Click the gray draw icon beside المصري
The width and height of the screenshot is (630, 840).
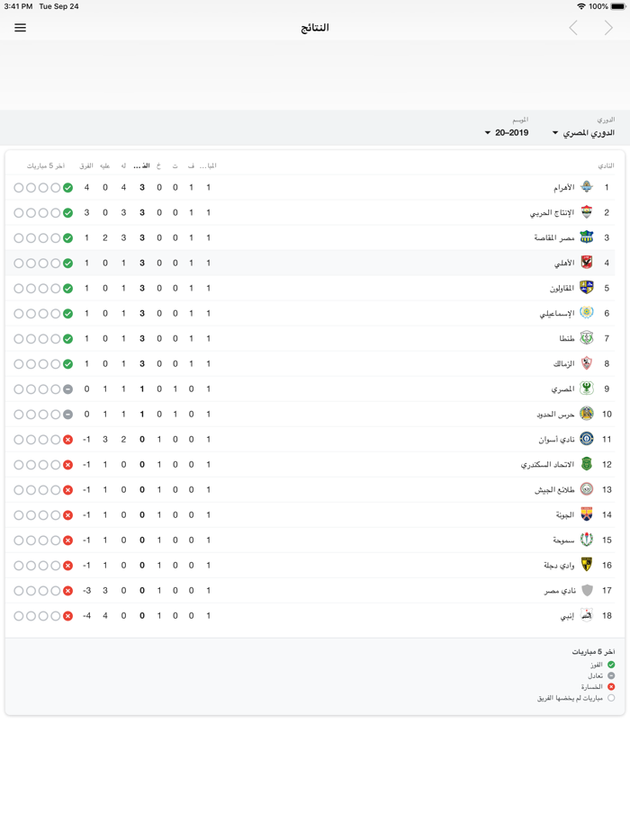pos(67,389)
